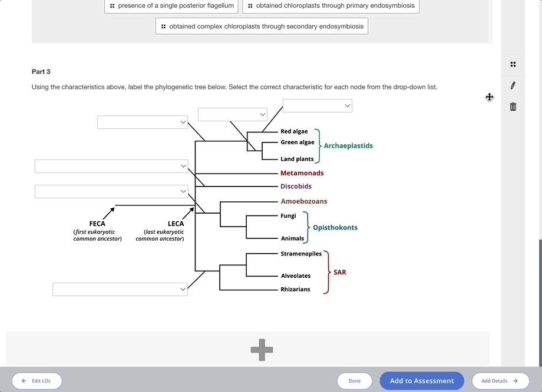Click the drag handle on the secondary endosymbiosis chip

[163, 26]
